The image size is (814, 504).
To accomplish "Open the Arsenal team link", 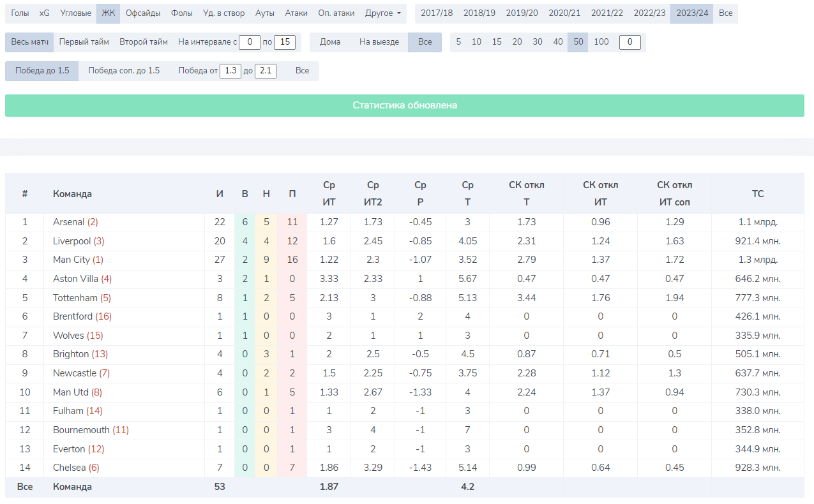I will click(x=69, y=222).
